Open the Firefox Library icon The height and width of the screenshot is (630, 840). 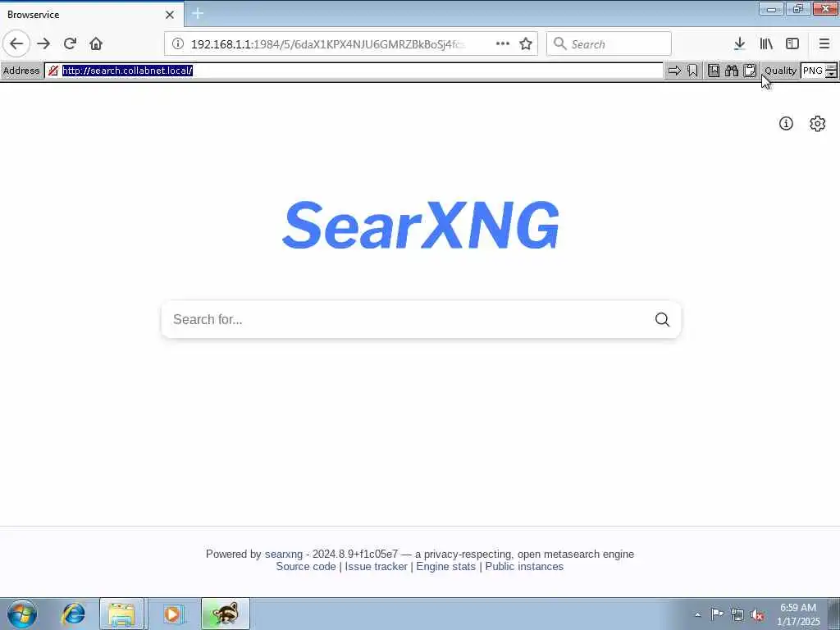766,44
